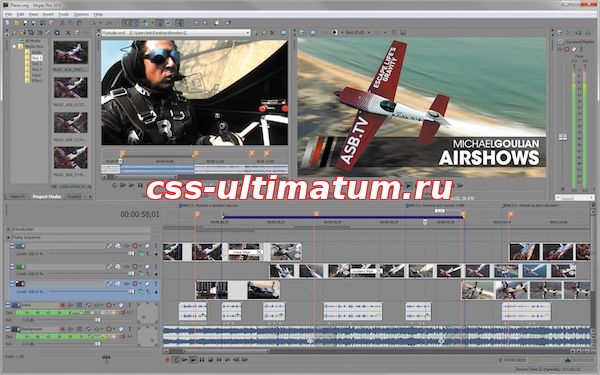Click the Cut icon in main toolbar
Image resolution: width=600 pixels, height=375 pixels.
(62, 23)
